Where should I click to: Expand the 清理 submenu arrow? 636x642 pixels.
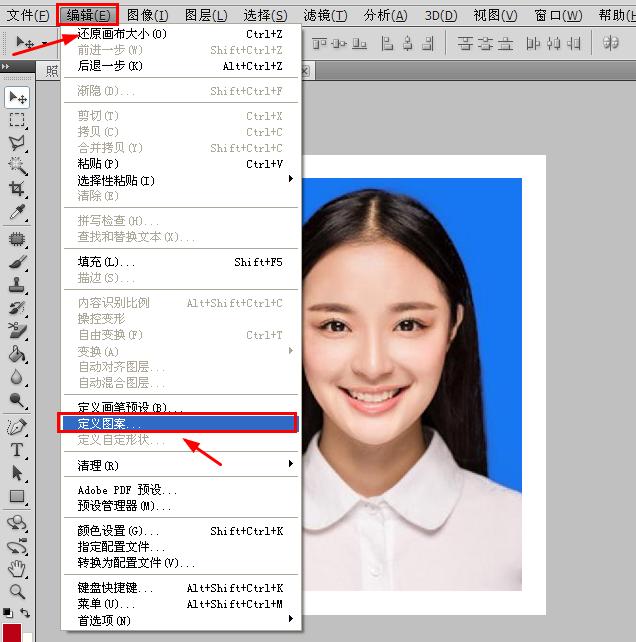click(290, 463)
